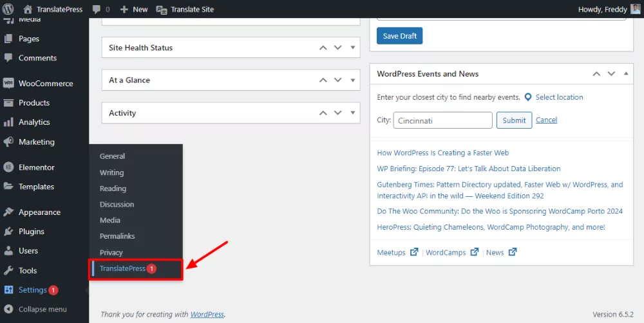Screen dimensions: 644x323
Task: Click the Products icon in sidebar
Action: pyautogui.click(x=8, y=102)
